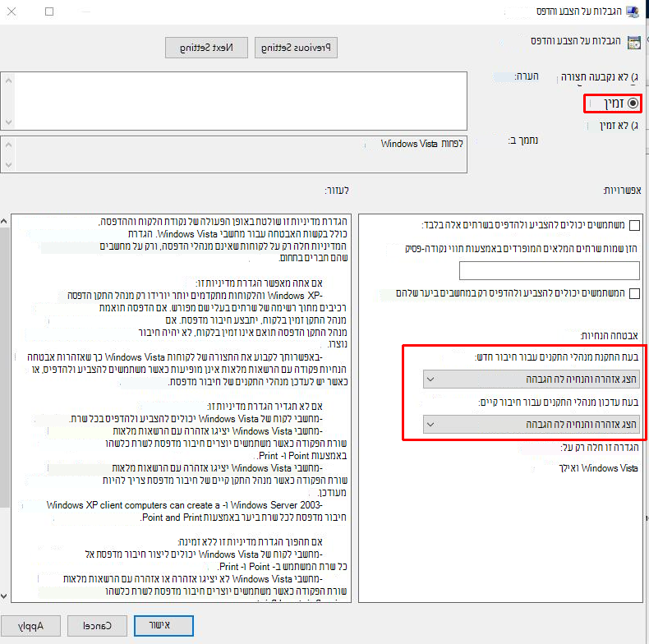The width and height of the screenshot is (649, 644).
Task: Click the semicolon-separated server names instruction text
Action: [x=521, y=248]
